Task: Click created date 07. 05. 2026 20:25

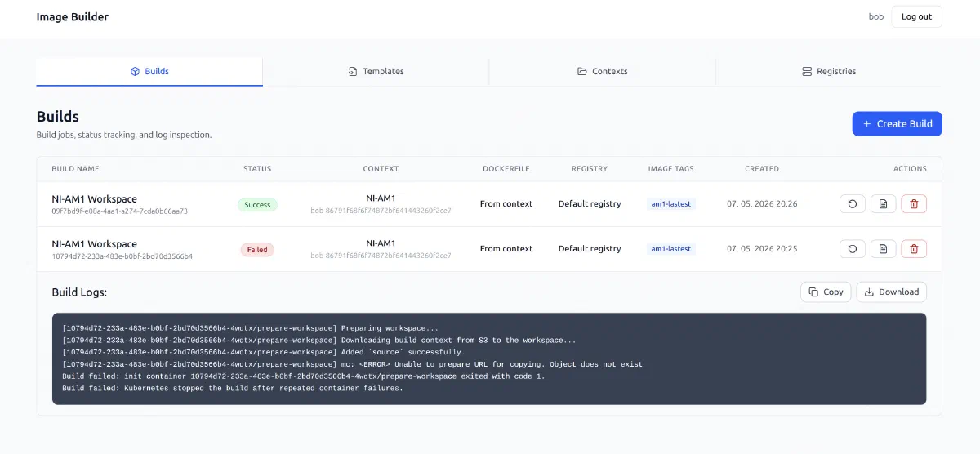Action: pos(762,249)
